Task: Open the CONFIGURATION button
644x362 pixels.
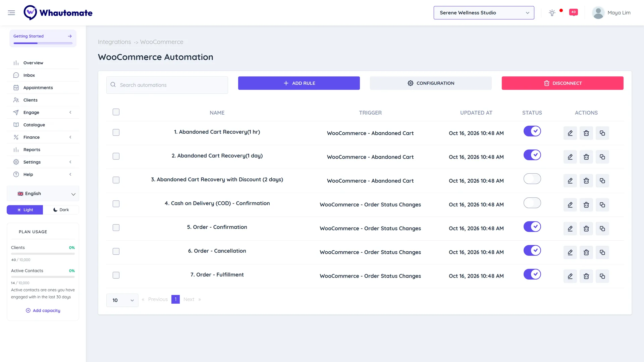Action: pyautogui.click(x=431, y=83)
